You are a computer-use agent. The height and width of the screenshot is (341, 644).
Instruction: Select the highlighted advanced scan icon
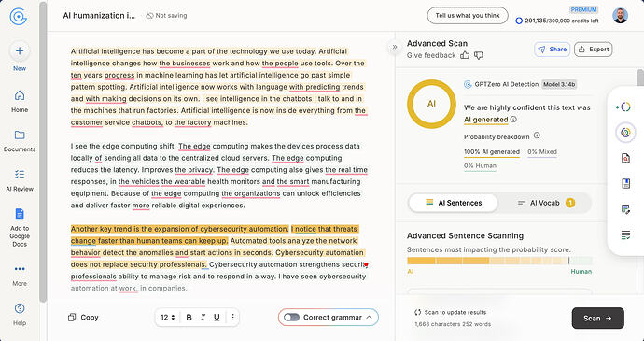click(x=625, y=133)
